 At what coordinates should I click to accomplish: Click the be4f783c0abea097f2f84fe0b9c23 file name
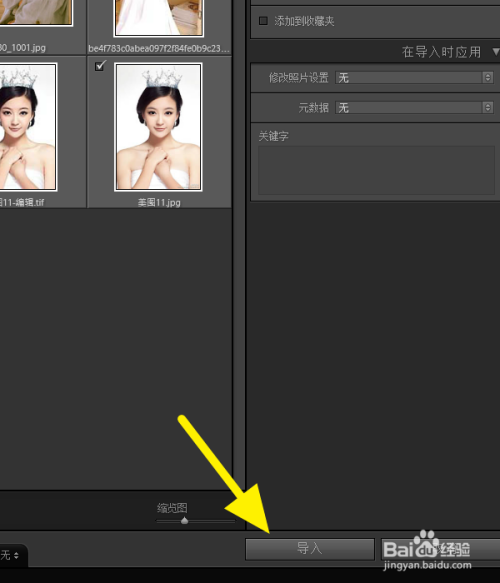click(x=159, y=48)
